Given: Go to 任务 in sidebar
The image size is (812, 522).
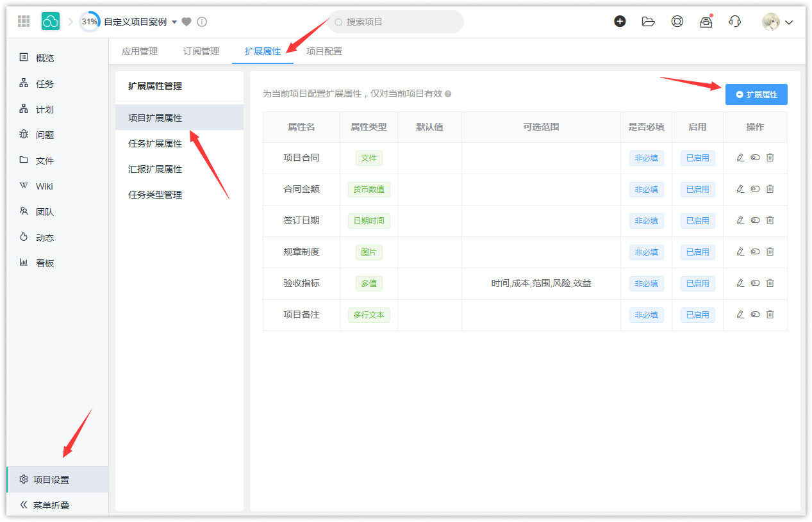Looking at the screenshot, I should point(57,83).
